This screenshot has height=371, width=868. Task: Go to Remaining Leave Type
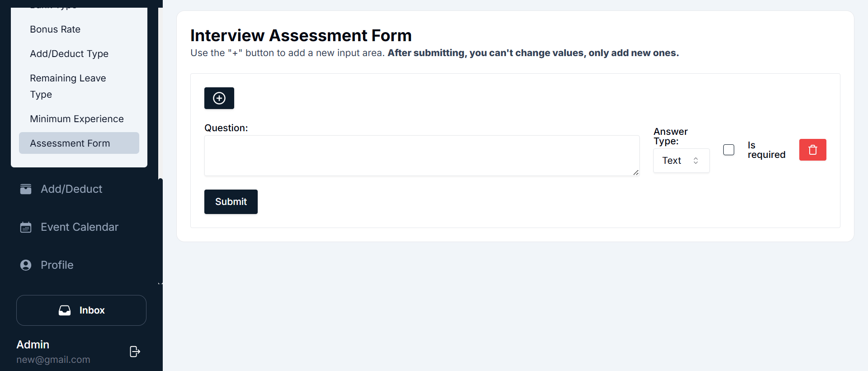(68, 86)
